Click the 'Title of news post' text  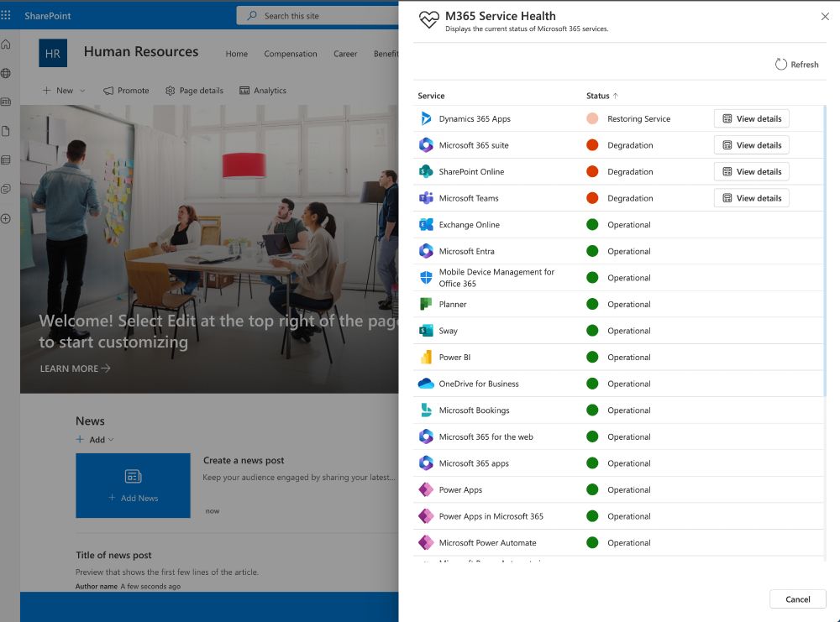pyautogui.click(x=113, y=555)
